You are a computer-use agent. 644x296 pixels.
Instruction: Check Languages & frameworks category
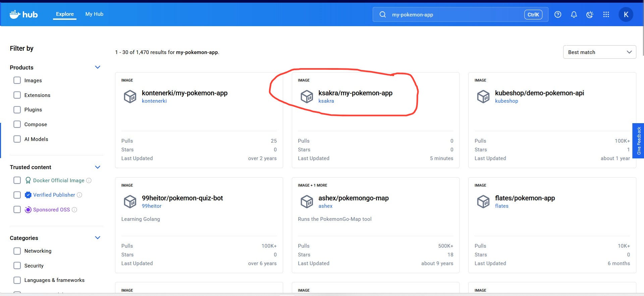click(x=17, y=280)
